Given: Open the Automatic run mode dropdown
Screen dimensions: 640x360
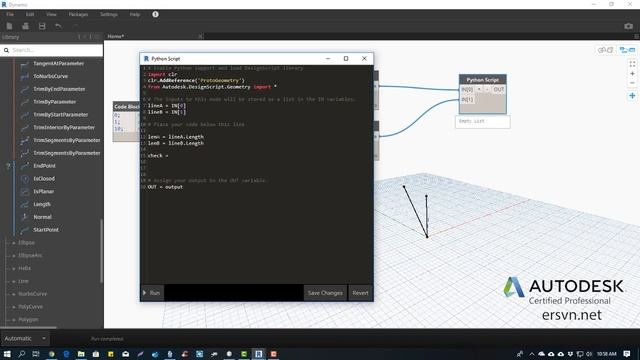Looking at the screenshot, I should [x=24, y=338].
